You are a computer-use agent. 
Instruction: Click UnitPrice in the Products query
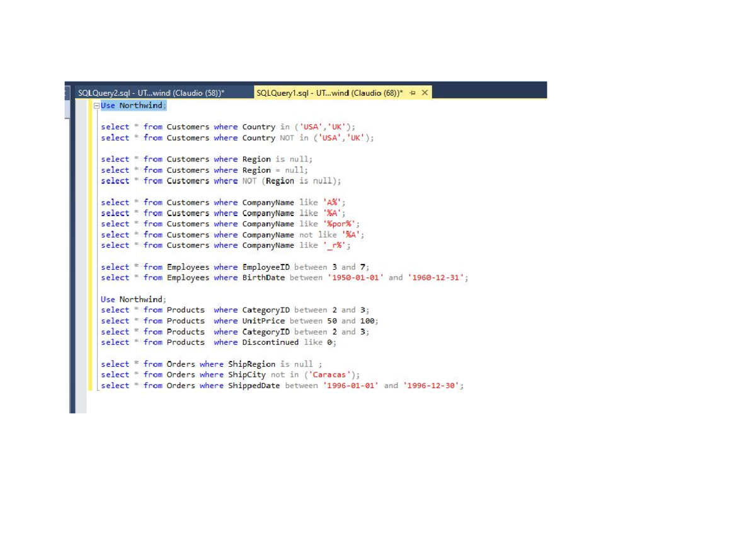pos(263,321)
